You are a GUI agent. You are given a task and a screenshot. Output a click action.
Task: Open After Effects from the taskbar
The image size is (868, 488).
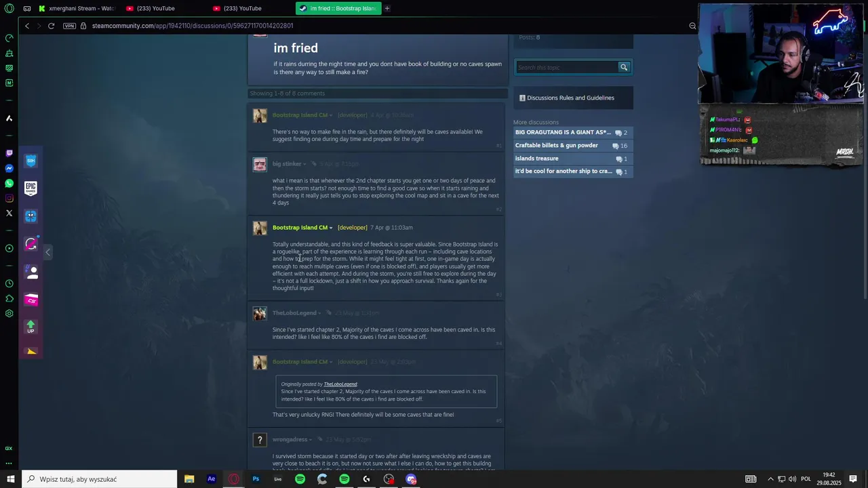[212, 479]
